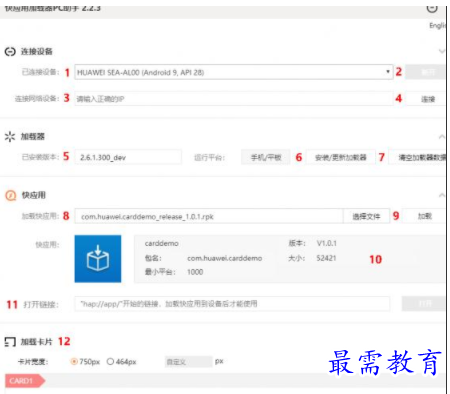
Task: Collapse the quick app section chevron
Action: pos(442,195)
